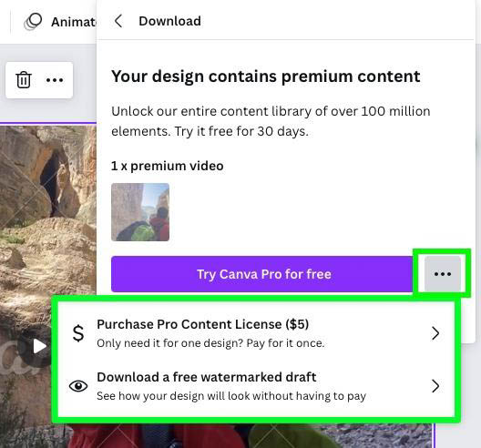Open the Animate panel label
This screenshot has width=481, height=448.
[74, 22]
